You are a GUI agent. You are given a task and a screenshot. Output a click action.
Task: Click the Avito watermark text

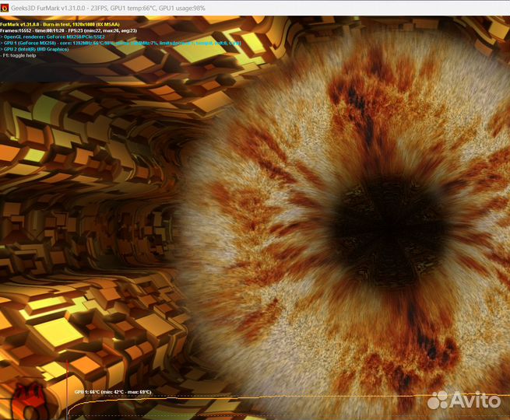pos(477,399)
